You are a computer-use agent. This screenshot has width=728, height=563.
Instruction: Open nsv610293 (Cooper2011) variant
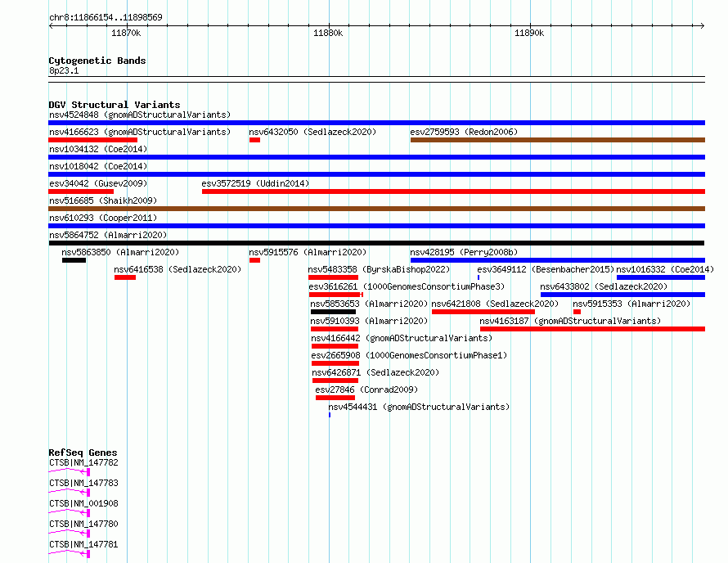click(x=103, y=218)
